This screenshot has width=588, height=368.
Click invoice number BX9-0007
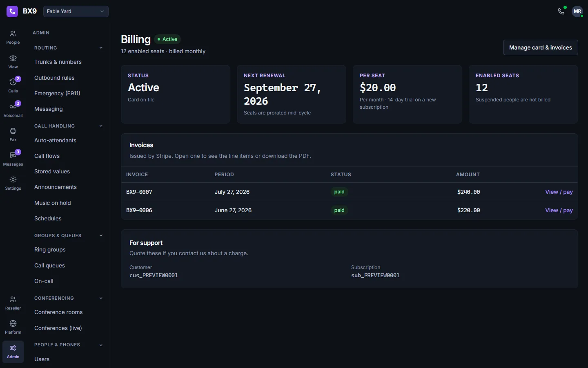click(139, 192)
